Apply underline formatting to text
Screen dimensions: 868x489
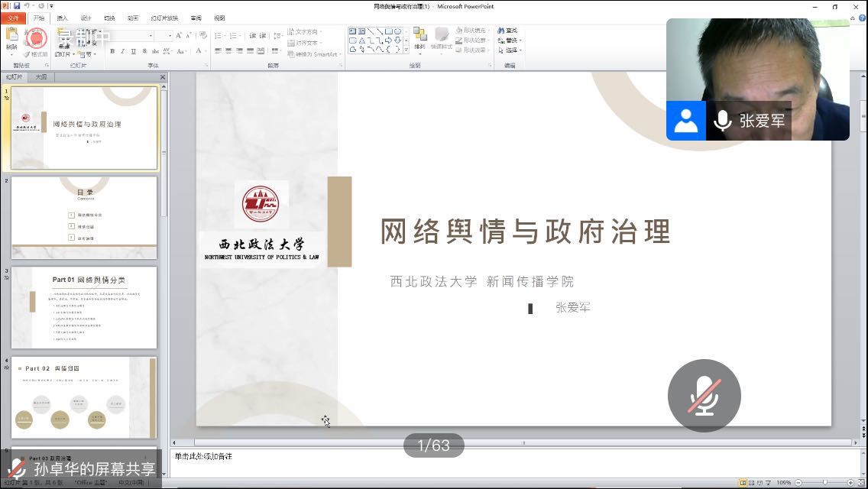pyautogui.click(x=134, y=51)
